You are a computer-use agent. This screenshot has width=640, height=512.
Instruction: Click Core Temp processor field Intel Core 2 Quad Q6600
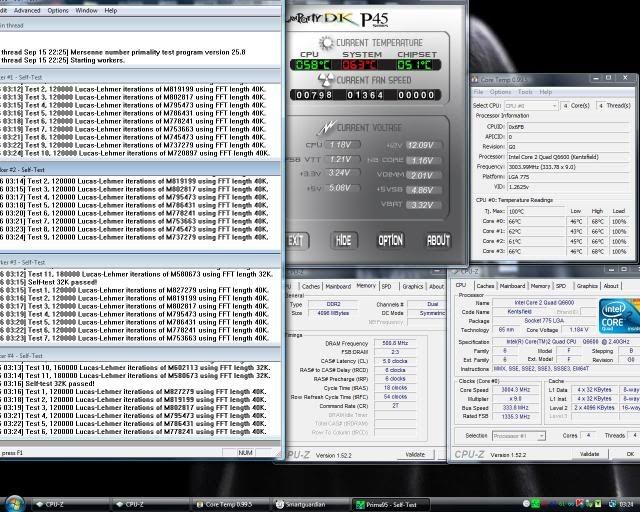tap(568, 157)
